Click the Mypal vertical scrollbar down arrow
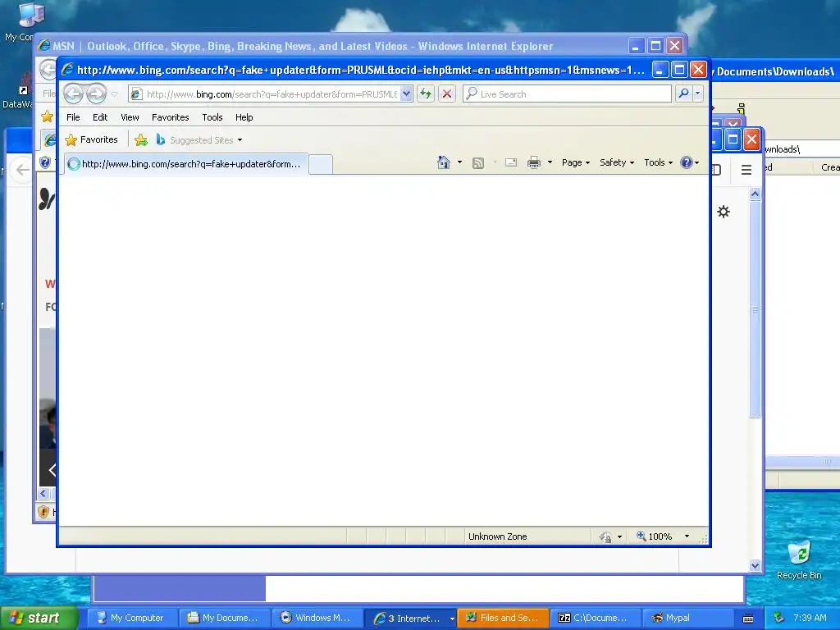840x630 pixels. [x=755, y=566]
